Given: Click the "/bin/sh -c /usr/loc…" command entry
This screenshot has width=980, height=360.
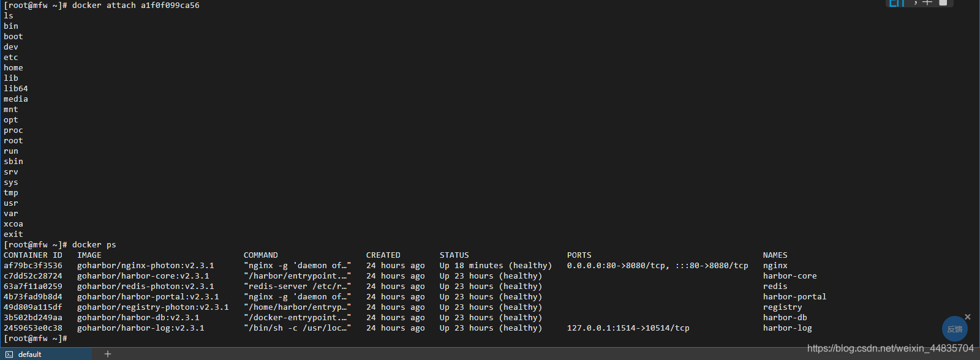Looking at the screenshot, I should click(298, 328).
